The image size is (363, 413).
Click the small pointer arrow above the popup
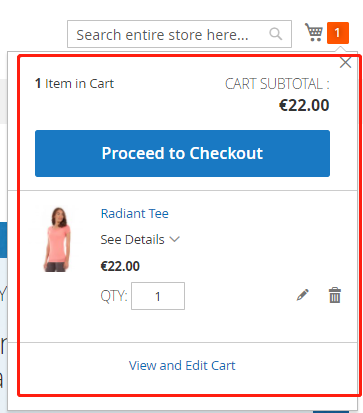click(x=340, y=50)
